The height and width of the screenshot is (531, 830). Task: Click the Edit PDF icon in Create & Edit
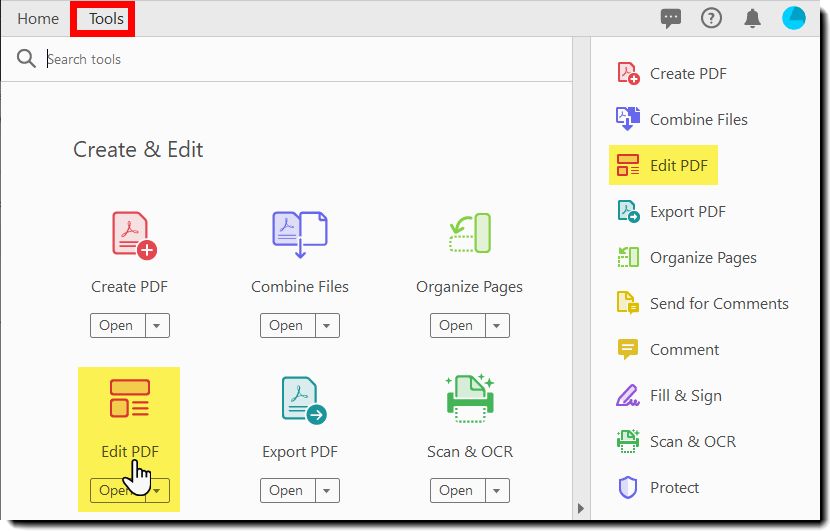click(130, 398)
